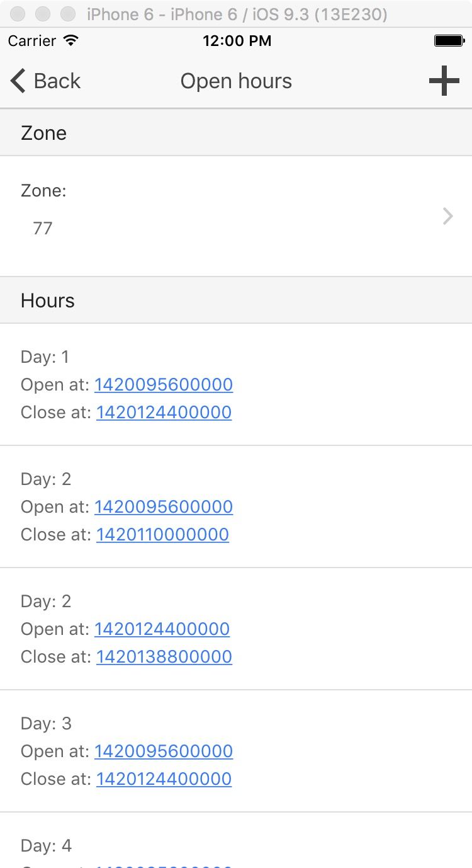Click the simulator window zoom button
Screen dimensions: 472x868
coord(67,14)
